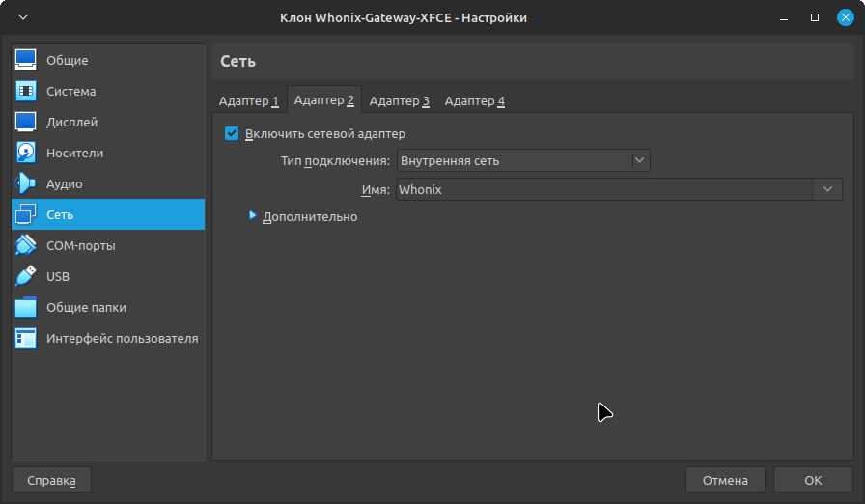This screenshot has height=504, width=865.
Task: Click the Справка button
Action: click(x=51, y=480)
